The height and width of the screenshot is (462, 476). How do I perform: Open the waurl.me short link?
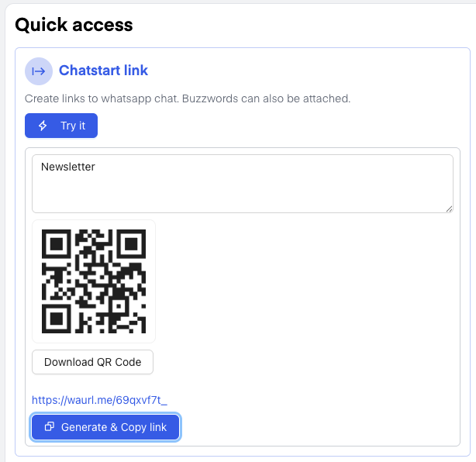tap(99, 400)
